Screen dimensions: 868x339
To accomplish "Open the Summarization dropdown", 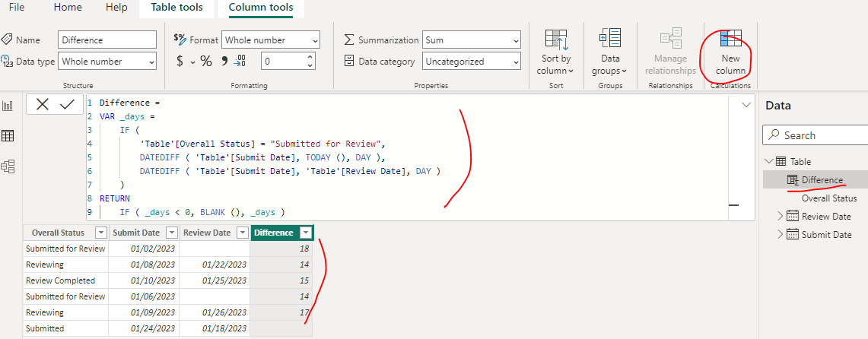I will click(471, 40).
